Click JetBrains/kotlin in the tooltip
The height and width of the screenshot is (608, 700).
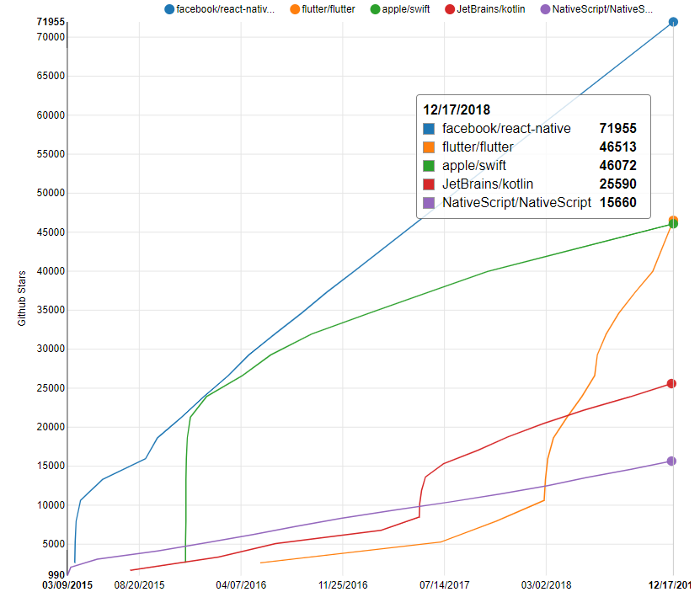point(488,184)
